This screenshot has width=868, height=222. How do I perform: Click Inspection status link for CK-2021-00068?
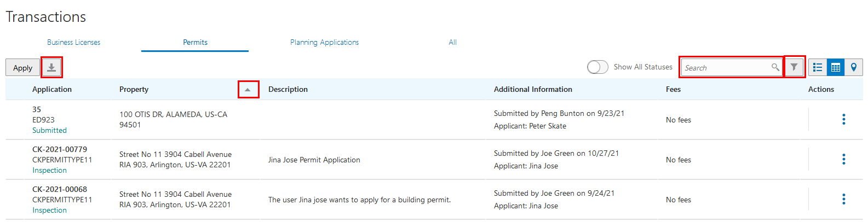[x=49, y=210]
